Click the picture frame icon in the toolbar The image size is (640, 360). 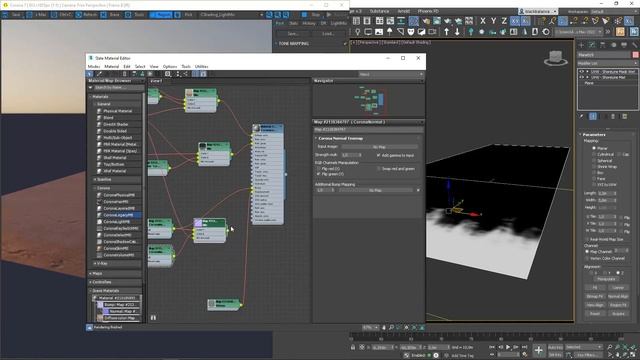(x=379, y=32)
